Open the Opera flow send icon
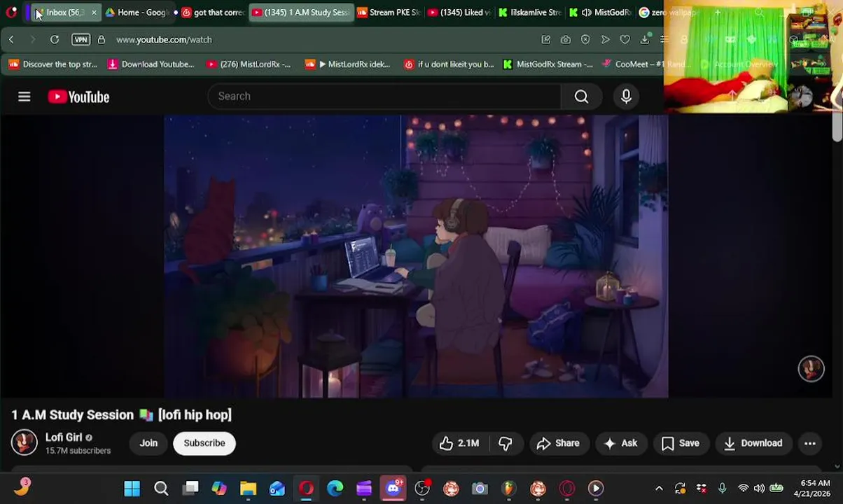Viewport: 843px width, 504px height. point(605,40)
